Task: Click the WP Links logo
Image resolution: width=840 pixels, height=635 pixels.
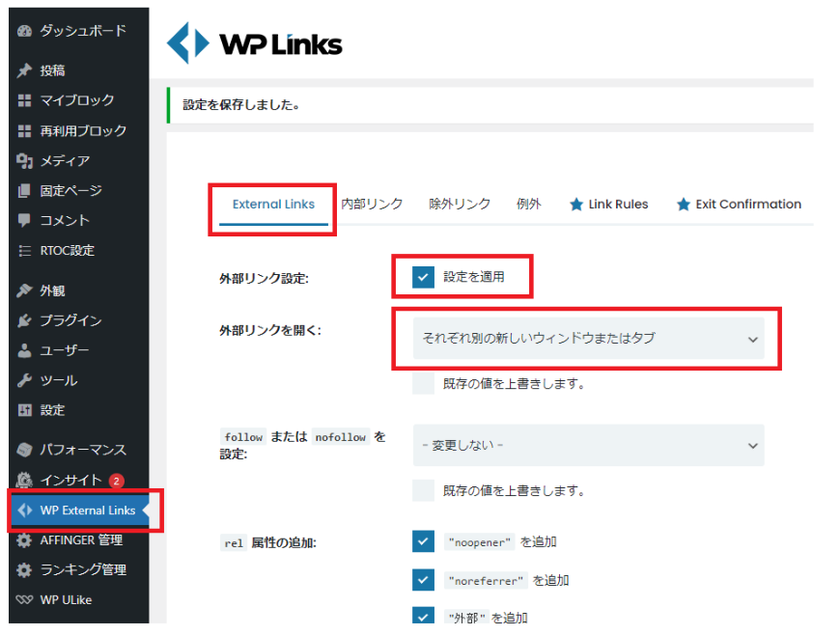Action: [255, 42]
